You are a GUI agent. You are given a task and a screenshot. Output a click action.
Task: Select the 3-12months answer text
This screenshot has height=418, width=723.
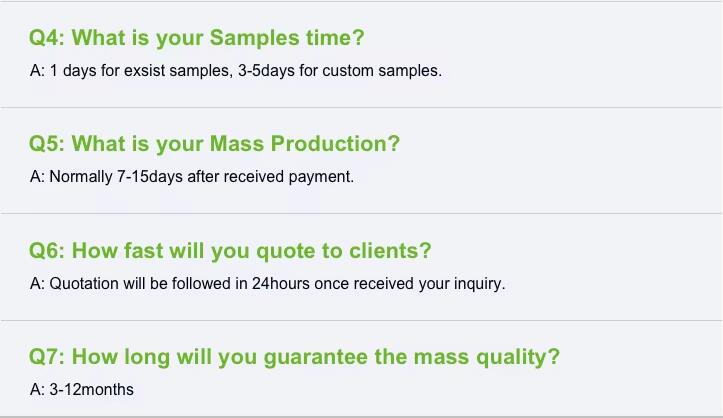(82, 389)
